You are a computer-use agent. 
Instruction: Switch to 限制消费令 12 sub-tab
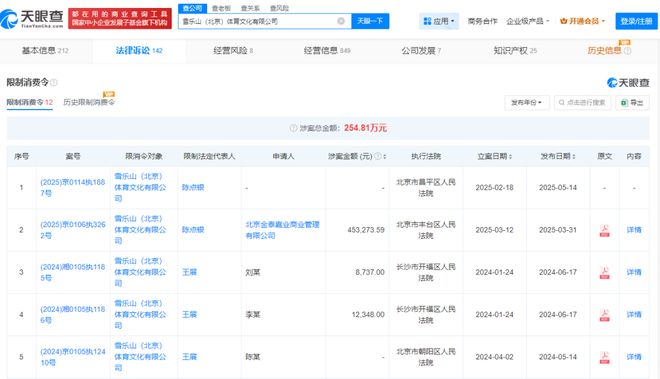[29, 102]
